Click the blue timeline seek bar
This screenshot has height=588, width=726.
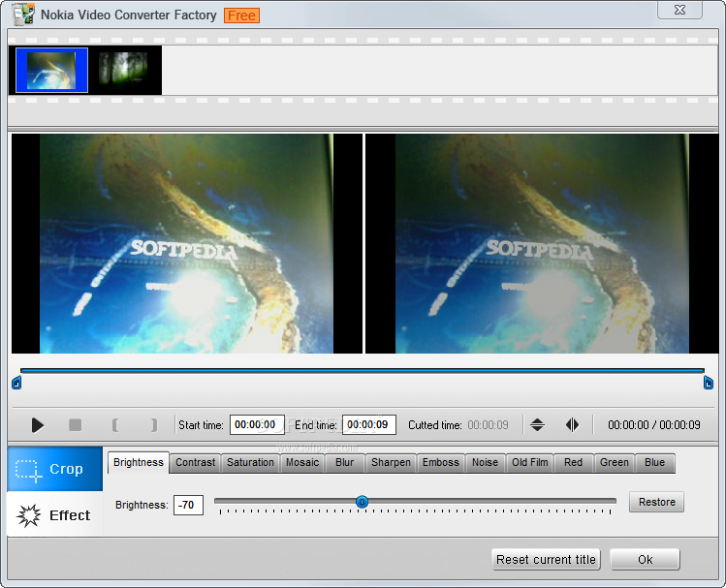pos(363,371)
